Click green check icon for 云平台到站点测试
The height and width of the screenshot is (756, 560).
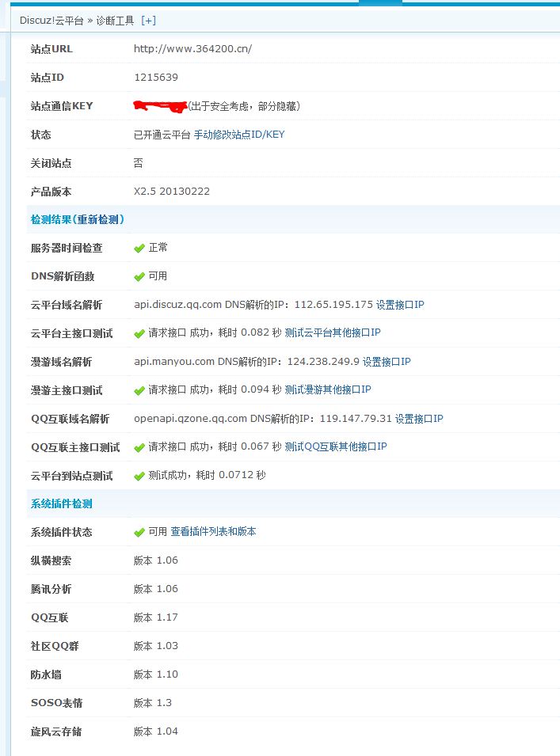tap(139, 476)
